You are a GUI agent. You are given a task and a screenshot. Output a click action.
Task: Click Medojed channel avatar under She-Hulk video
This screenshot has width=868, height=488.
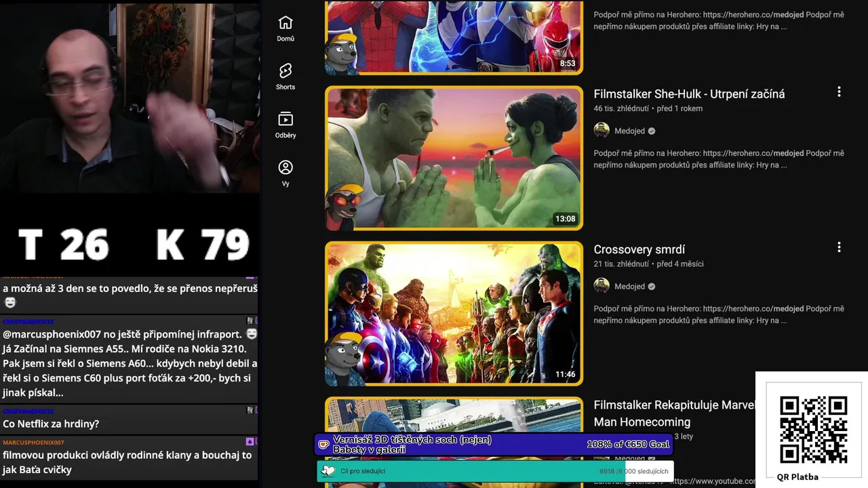tap(601, 131)
